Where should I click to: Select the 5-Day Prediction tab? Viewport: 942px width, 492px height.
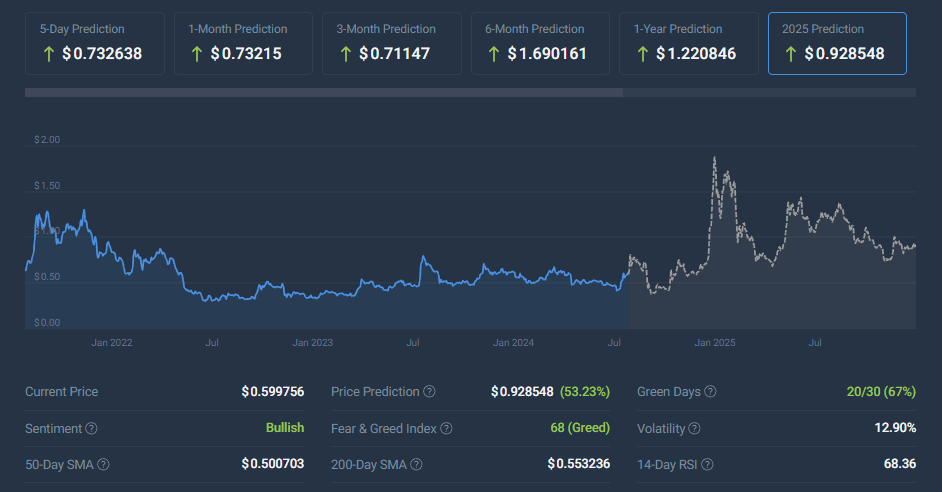tap(95, 43)
